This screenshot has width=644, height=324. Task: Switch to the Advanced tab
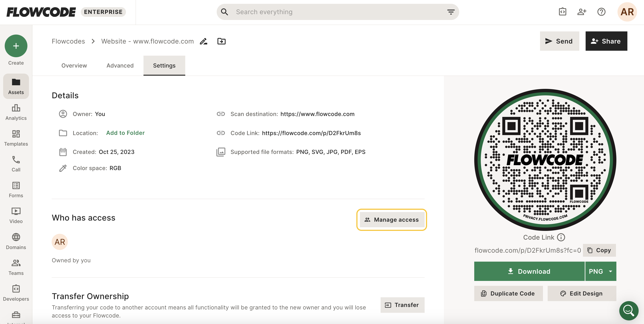(x=120, y=66)
